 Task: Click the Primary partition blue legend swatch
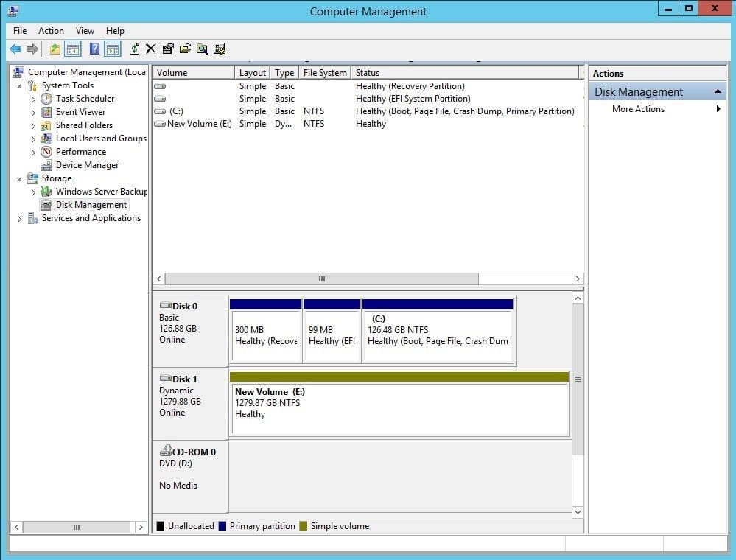(x=222, y=525)
